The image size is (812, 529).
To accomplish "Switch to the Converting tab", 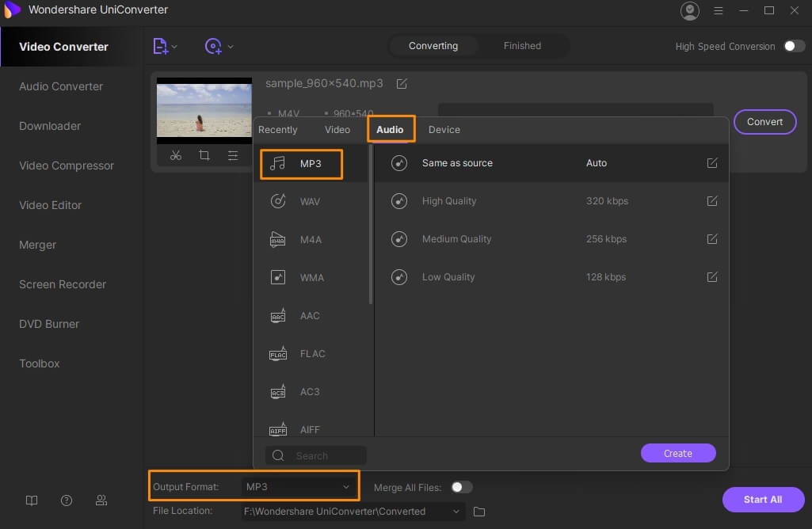I will (433, 46).
